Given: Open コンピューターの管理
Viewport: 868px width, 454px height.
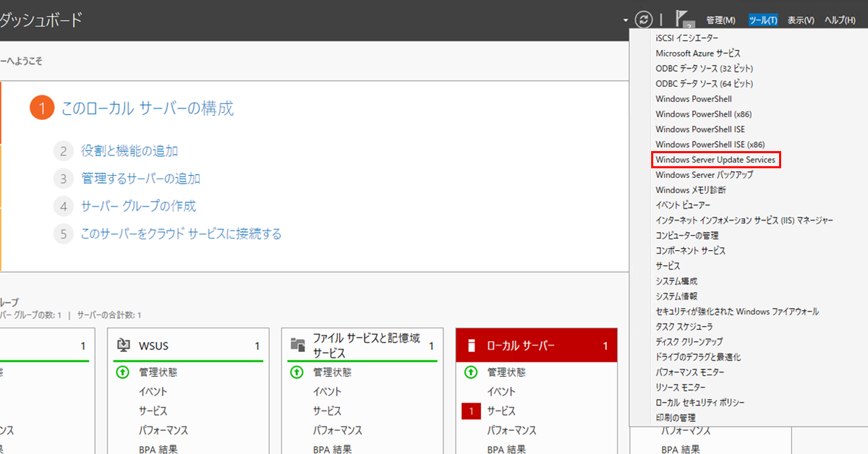Looking at the screenshot, I should (x=687, y=235).
